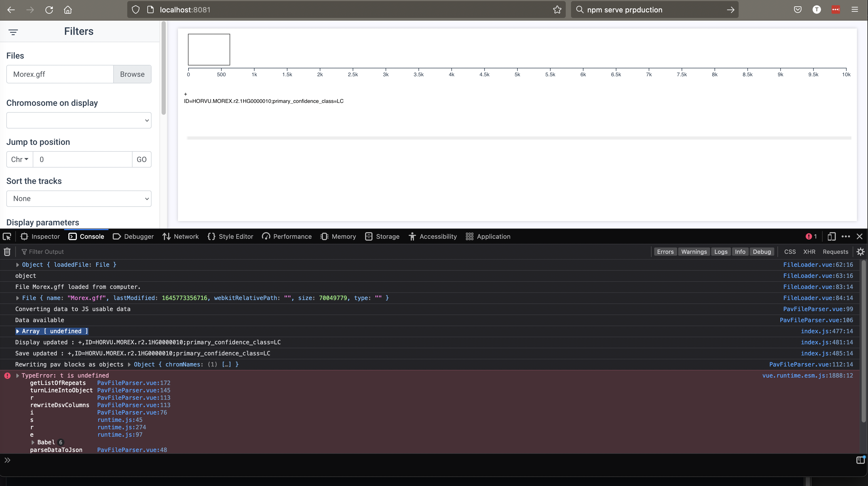Open the PavFileParser.vue:172 source link
Image resolution: width=868 pixels, height=486 pixels.
134,383
